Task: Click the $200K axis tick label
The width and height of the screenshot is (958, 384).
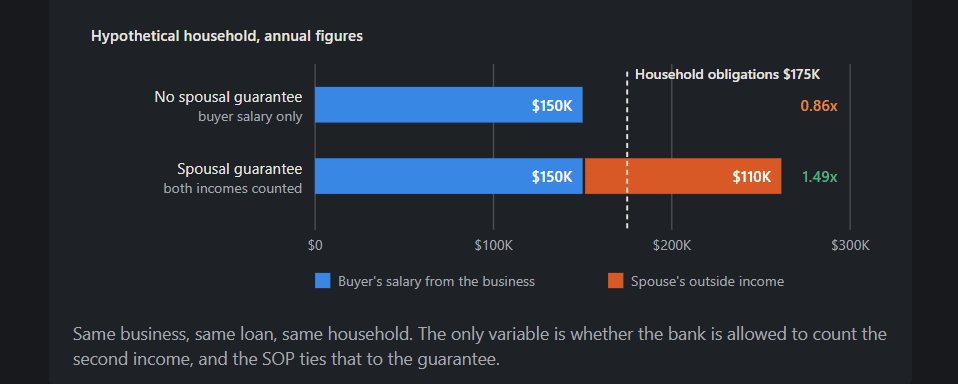Action: pyautogui.click(x=671, y=245)
